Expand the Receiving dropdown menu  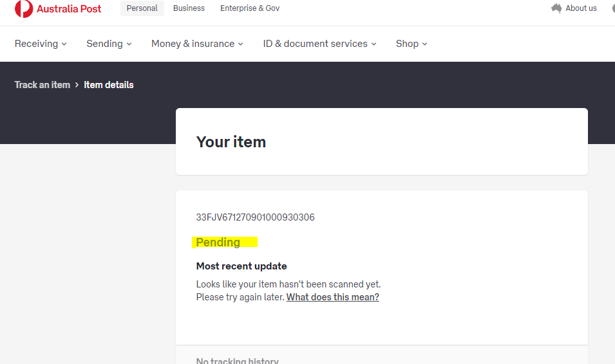coord(41,44)
